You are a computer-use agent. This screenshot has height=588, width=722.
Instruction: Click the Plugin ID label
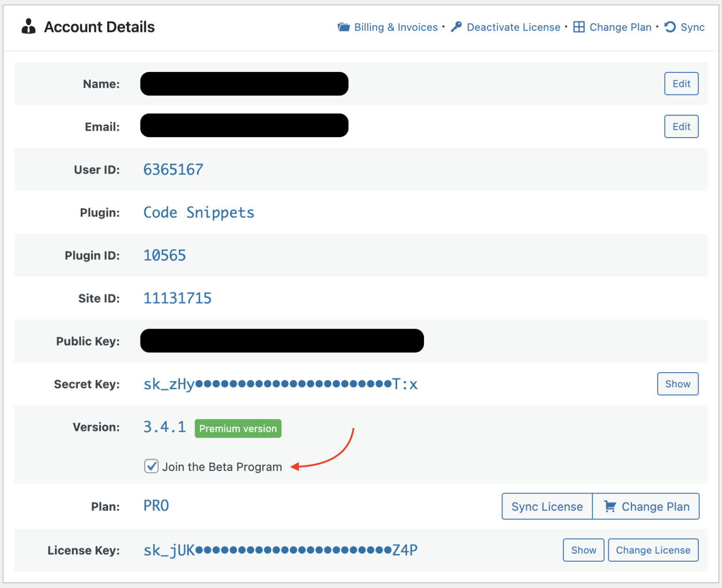pos(92,256)
